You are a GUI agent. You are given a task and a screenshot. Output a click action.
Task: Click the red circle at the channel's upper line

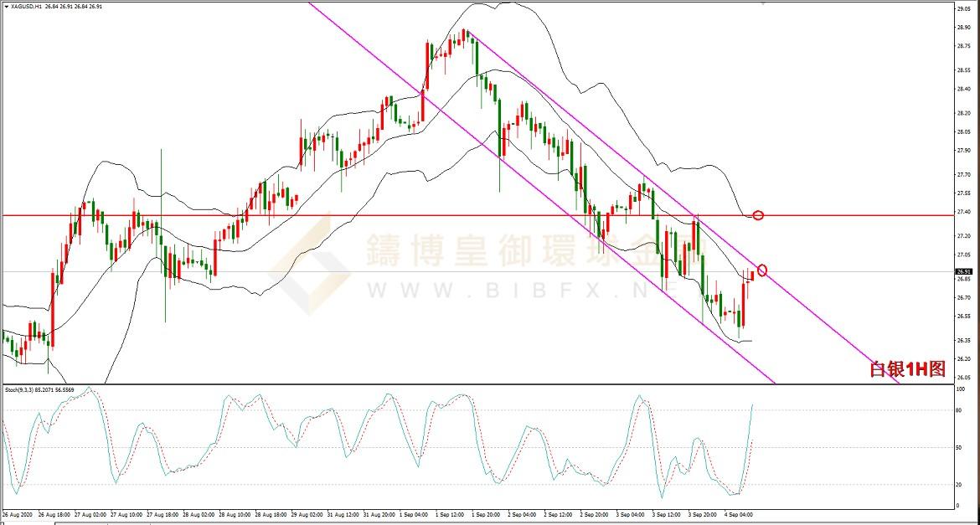coord(761,270)
